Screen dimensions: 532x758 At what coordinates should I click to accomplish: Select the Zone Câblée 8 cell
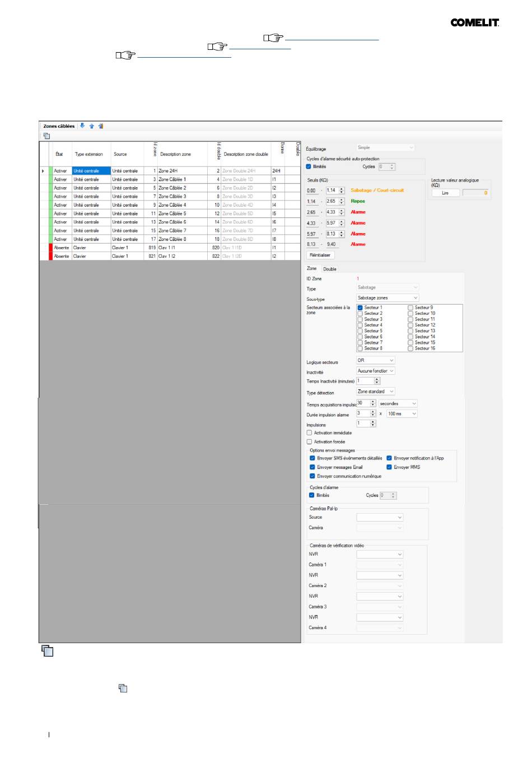(x=183, y=239)
